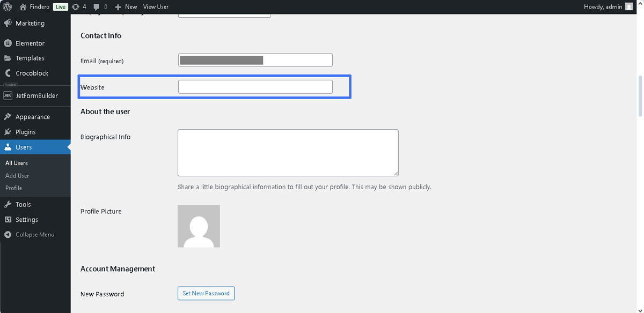Click the WordPress logo in the admin bar
Screen dimensions: 644x313
(8, 7)
